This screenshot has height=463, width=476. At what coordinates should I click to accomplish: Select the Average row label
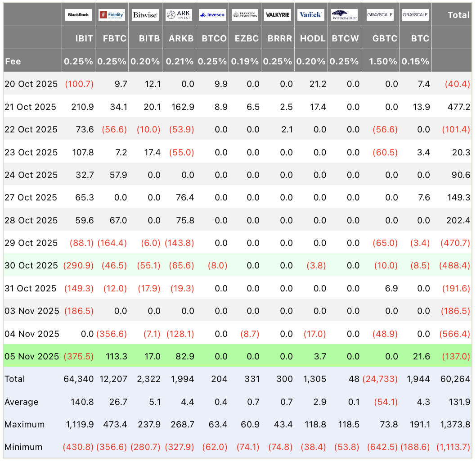[x=21, y=402]
